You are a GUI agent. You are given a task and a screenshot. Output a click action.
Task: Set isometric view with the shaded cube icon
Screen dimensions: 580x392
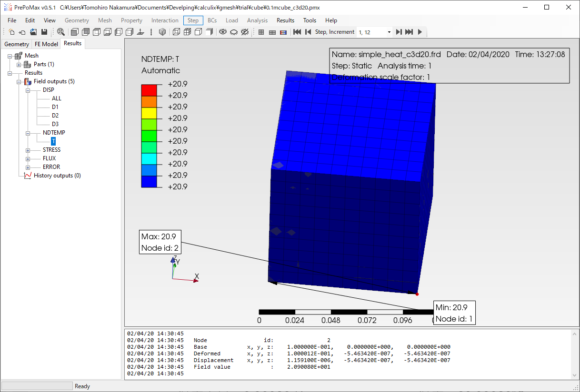[x=162, y=32]
